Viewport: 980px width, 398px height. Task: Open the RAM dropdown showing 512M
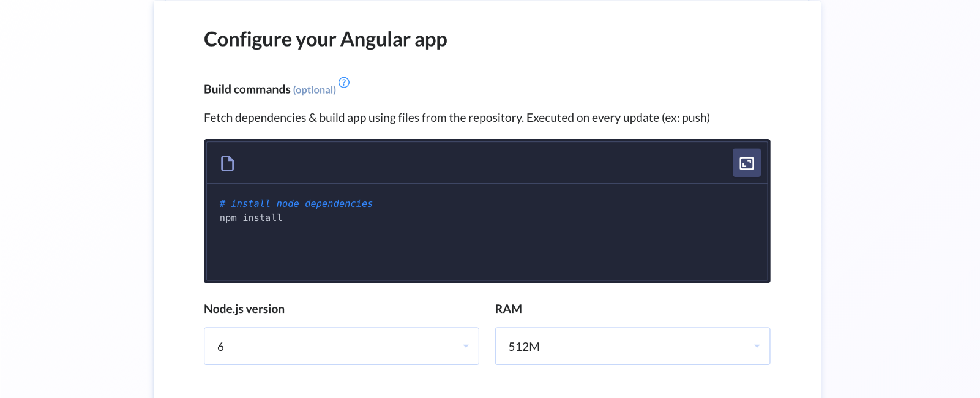(632, 346)
